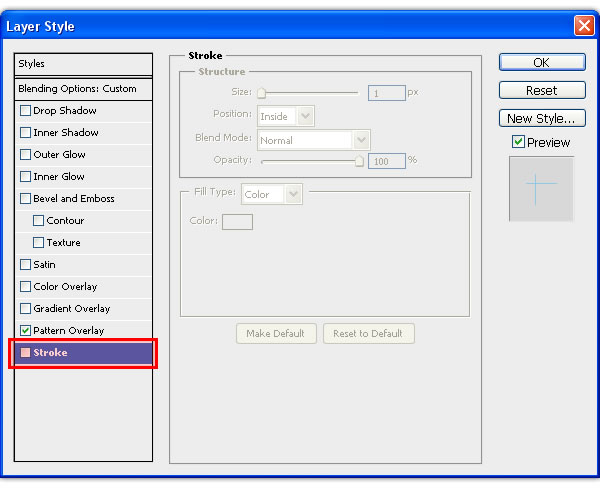Check the Contour sub-option box

[x=38, y=220]
